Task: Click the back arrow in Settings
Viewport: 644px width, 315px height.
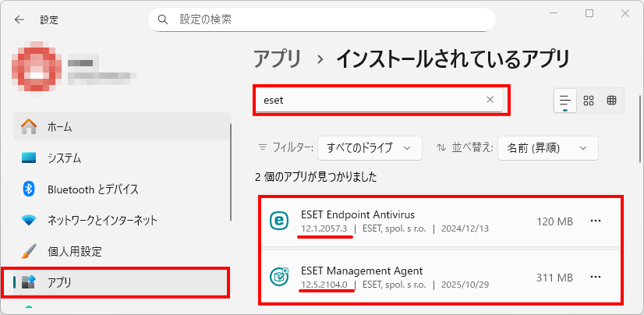Action: tap(19, 19)
